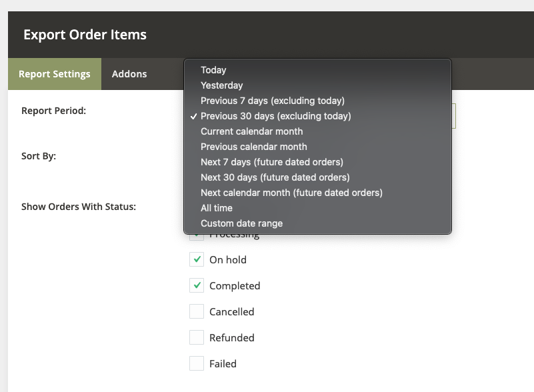Select Previous calendar month option
534x392 pixels.
click(253, 147)
